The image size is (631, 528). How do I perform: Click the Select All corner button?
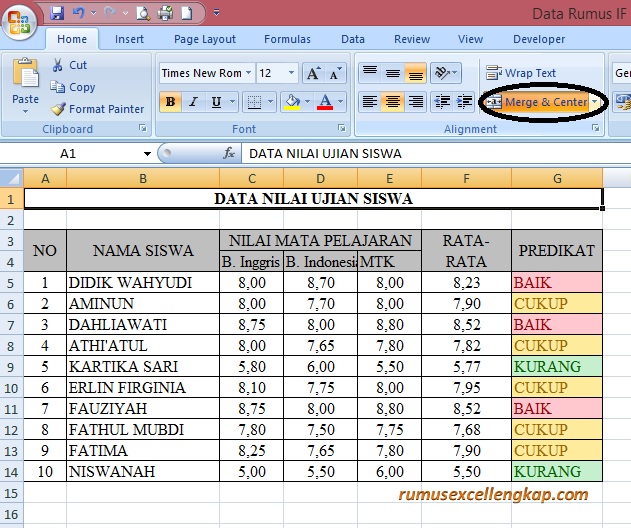click(12, 178)
